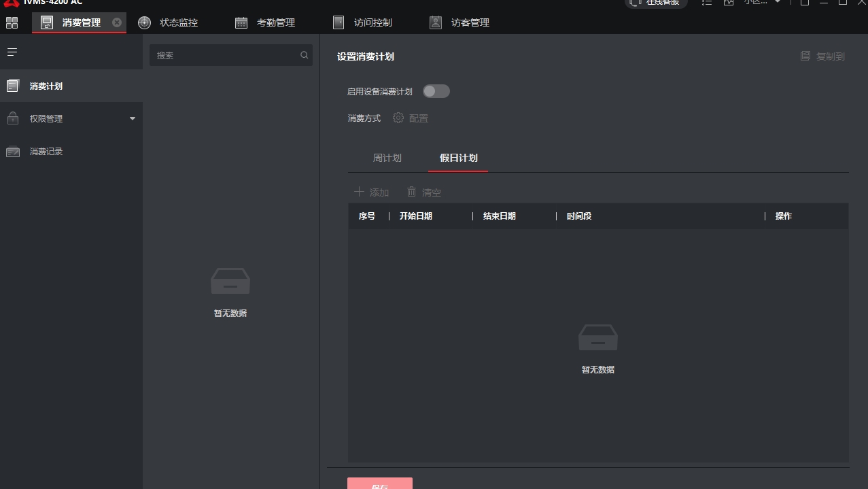This screenshot has width=868, height=489.
Task: Collapse the sidebar with hamburger icon
Action: (x=12, y=52)
